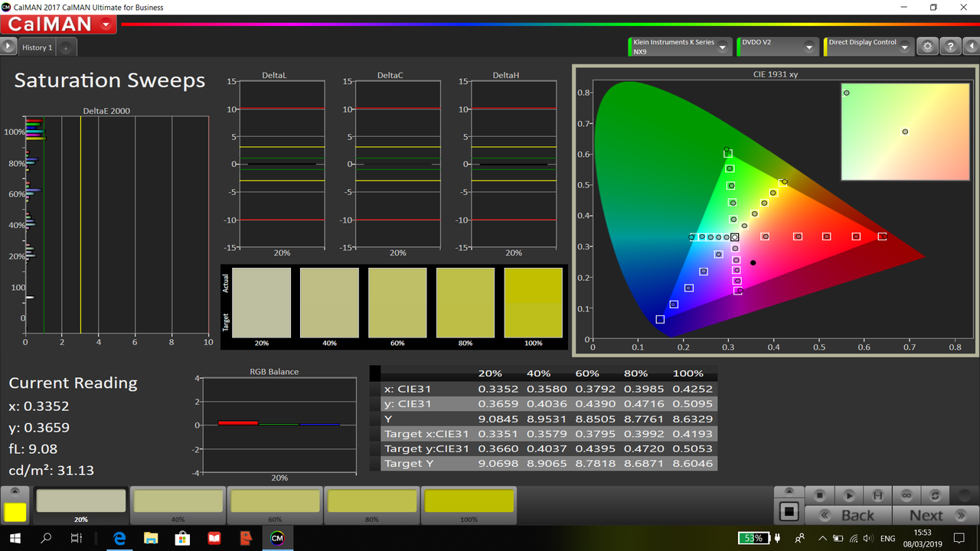Screen dimensions: 980x551
Task: Launch Microsoft Edge from the taskbar
Action: pyautogui.click(x=119, y=538)
